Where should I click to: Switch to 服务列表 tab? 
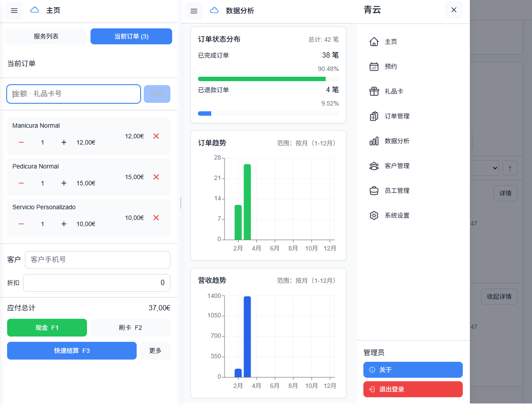[46, 36]
